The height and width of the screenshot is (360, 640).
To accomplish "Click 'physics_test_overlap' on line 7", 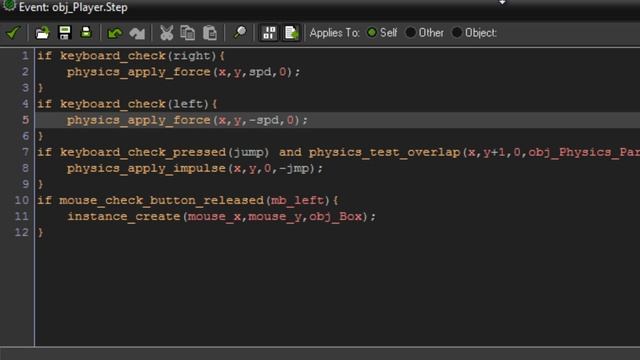I will [384, 152].
